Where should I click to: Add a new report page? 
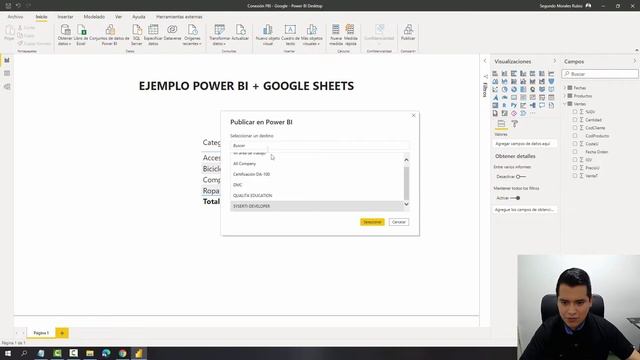(62, 333)
